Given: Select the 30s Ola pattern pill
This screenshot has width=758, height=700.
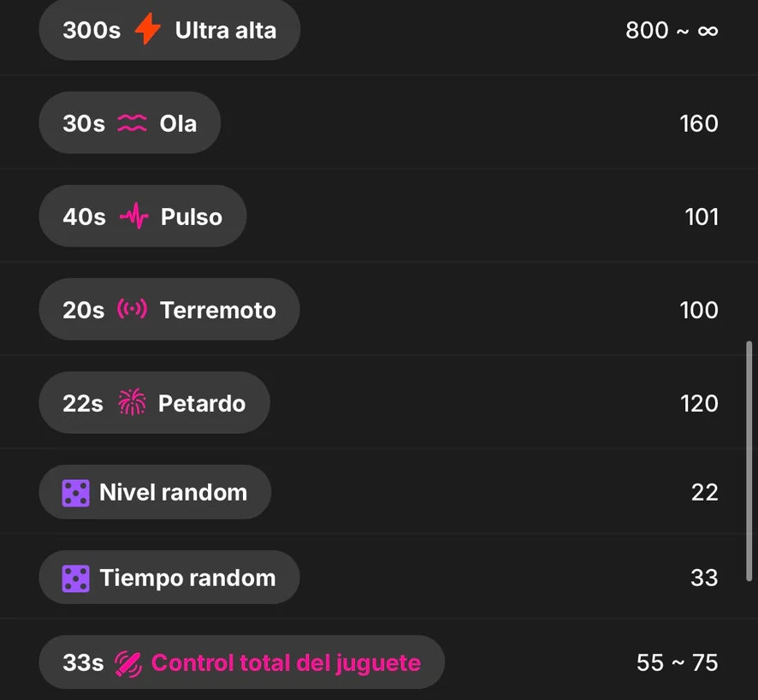Looking at the screenshot, I should point(129,123).
